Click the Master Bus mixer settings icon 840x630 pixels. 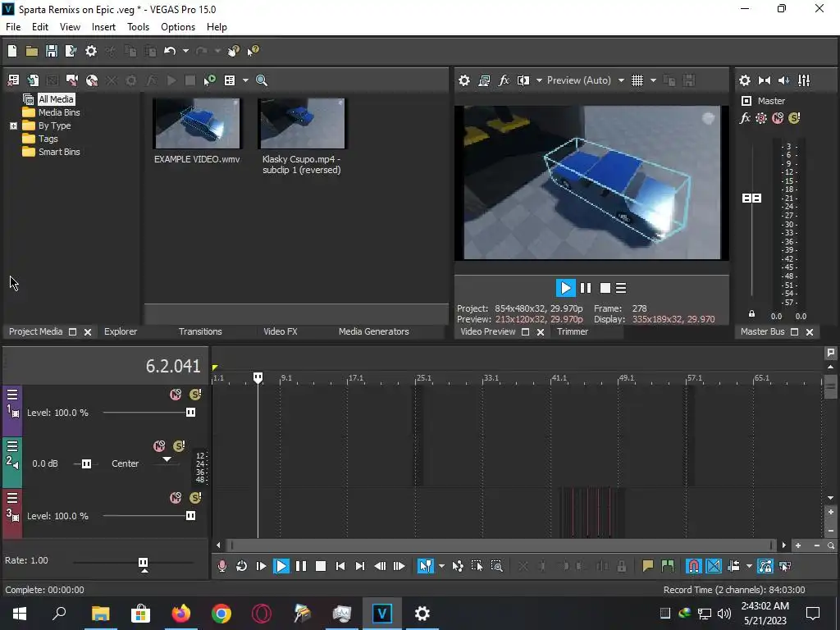click(x=744, y=80)
